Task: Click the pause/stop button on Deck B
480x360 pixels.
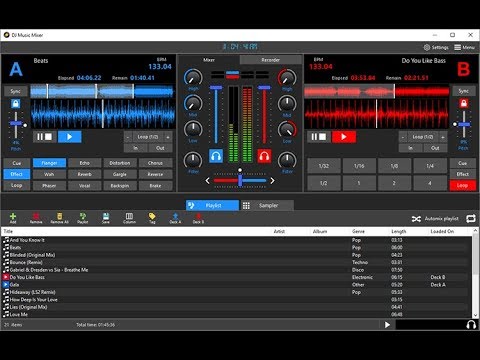Action: pyautogui.click(x=319, y=137)
